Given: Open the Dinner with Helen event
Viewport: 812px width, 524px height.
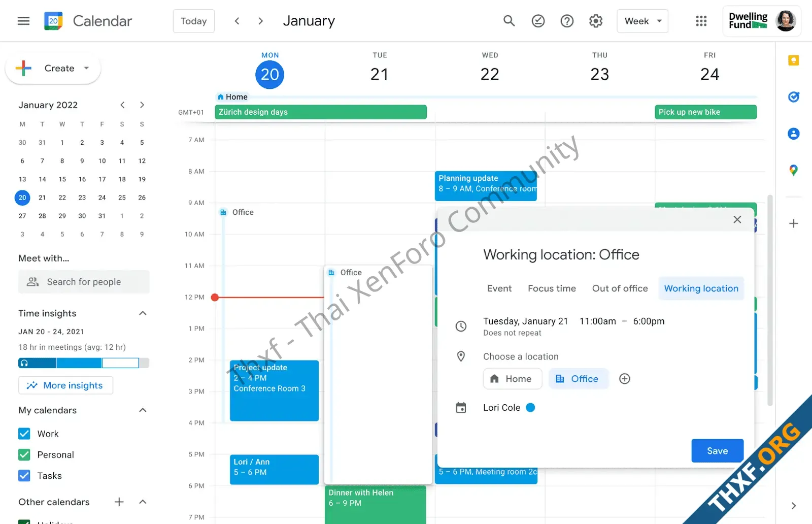Looking at the screenshot, I should point(376,505).
